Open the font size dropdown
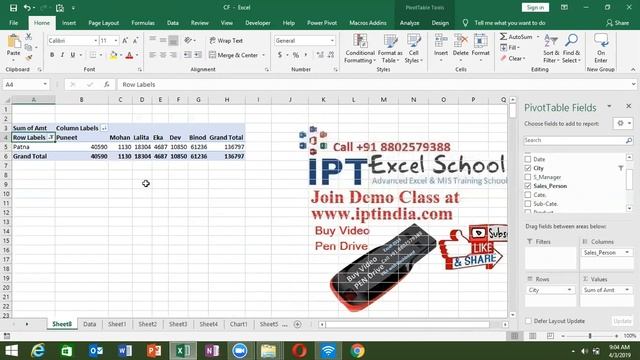 pos(116,40)
